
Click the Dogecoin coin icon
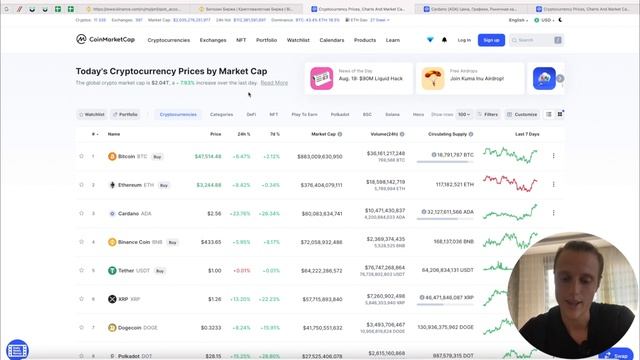[112, 328]
